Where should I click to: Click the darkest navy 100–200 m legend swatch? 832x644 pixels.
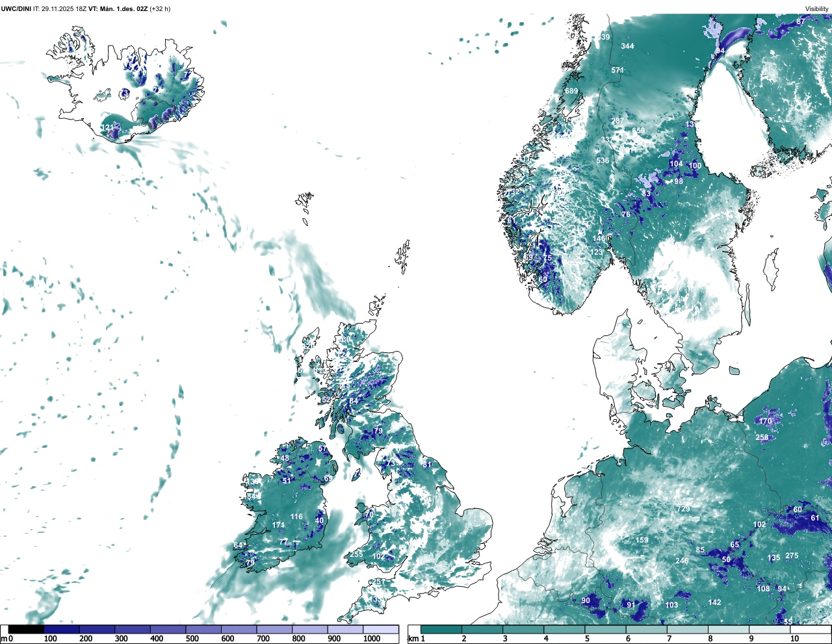(x=62, y=629)
